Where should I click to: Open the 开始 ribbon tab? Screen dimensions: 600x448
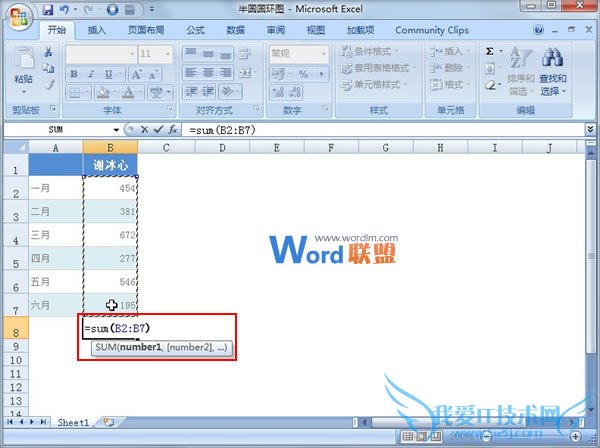pyautogui.click(x=57, y=30)
